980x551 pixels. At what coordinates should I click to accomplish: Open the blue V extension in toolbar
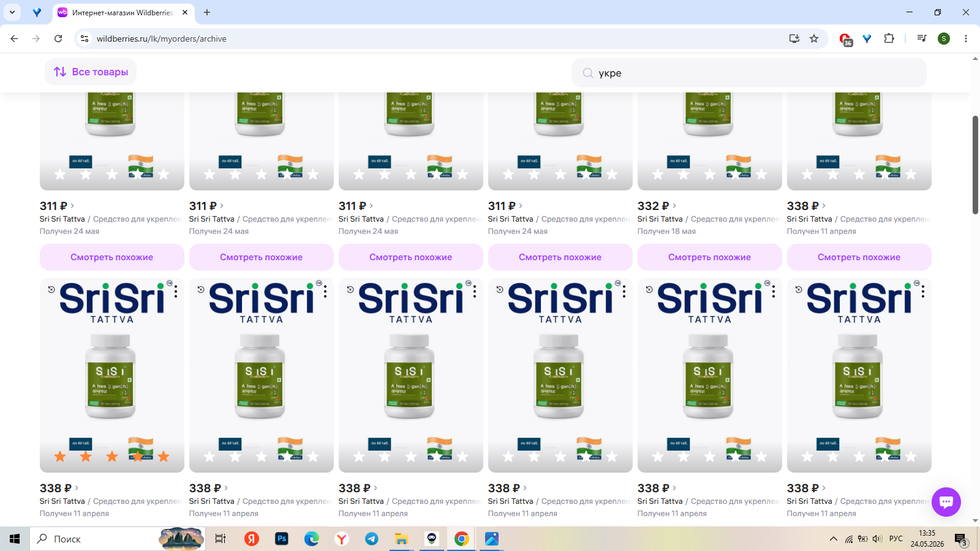[867, 39]
